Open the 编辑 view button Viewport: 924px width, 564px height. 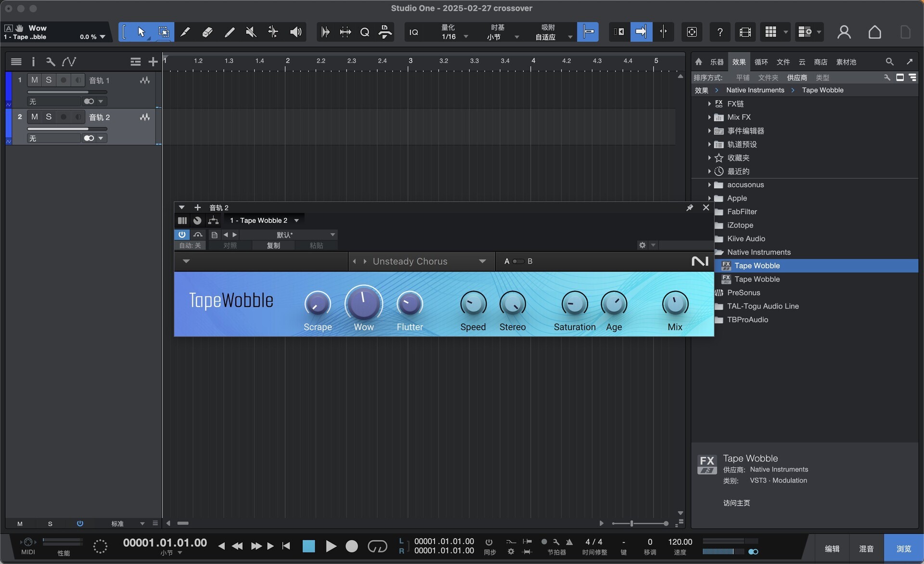click(x=832, y=549)
